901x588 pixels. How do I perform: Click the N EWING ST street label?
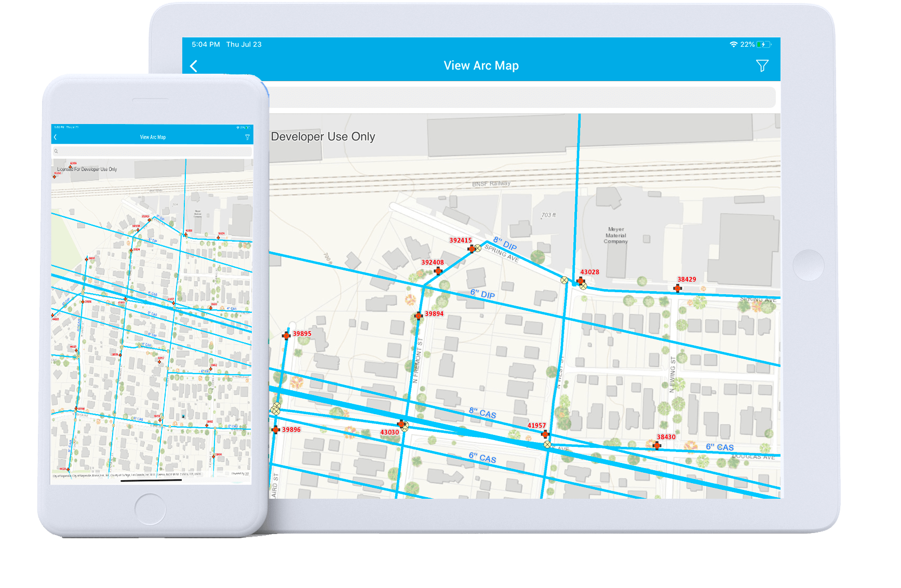click(673, 375)
